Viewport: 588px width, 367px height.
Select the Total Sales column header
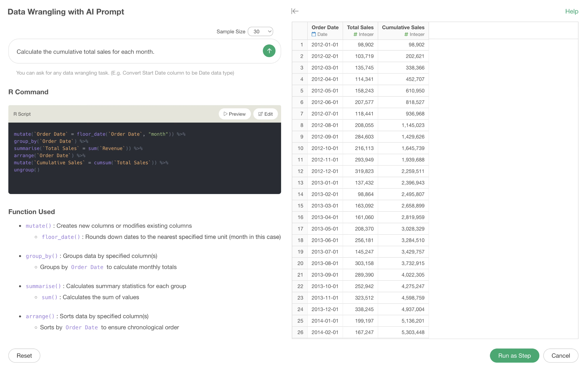[x=360, y=31]
